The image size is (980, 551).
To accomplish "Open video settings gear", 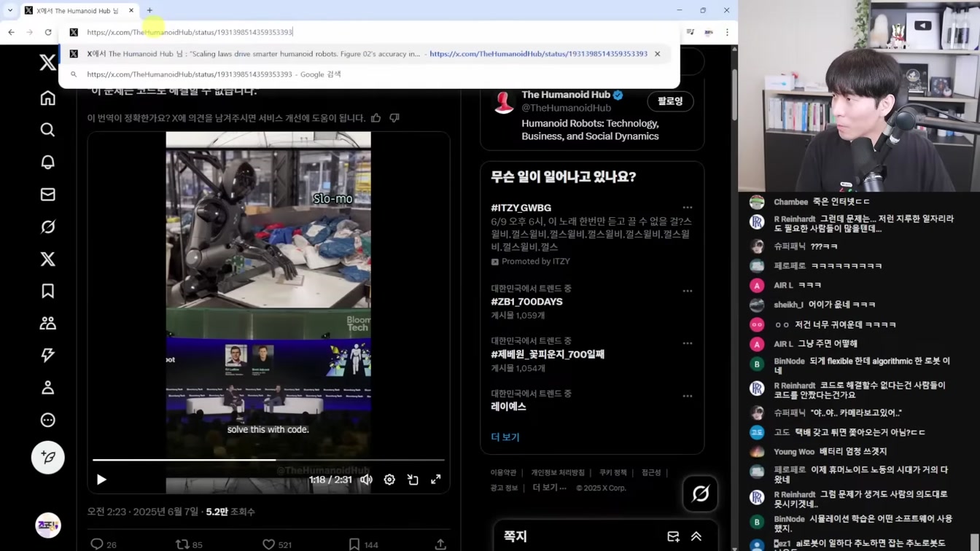I will tap(389, 480).
